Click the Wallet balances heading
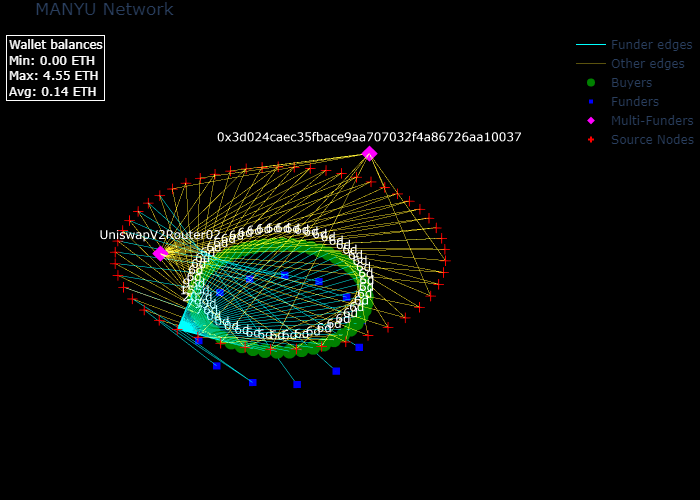The width and height of the screenshot is (700, 500). pos(56,45)
